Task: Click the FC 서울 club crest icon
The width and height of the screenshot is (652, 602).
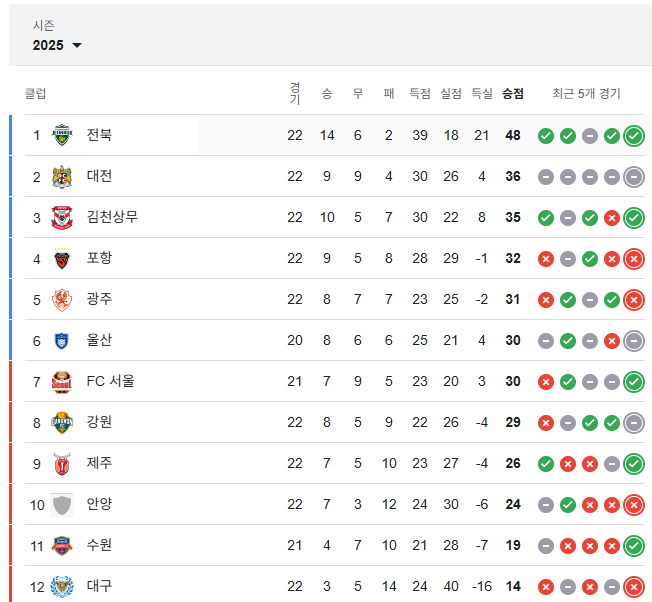Action: [x=62, y=382]
